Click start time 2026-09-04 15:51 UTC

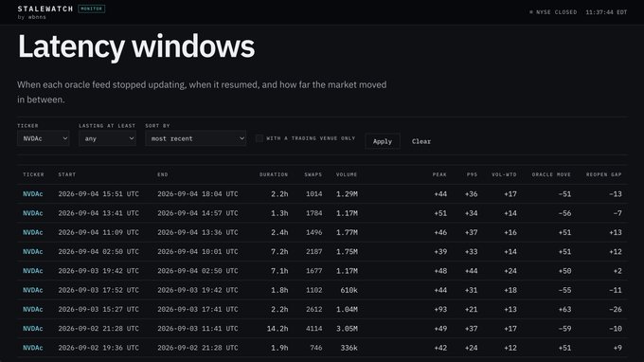click(x=98, y=194)
